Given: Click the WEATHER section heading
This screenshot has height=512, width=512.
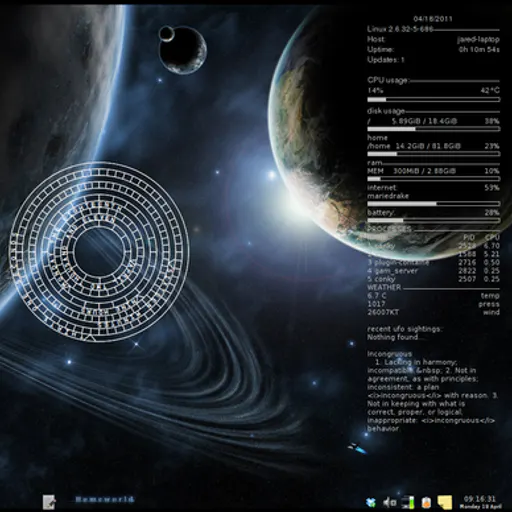Looking at the screenshot, I should [x=384, y=287].
